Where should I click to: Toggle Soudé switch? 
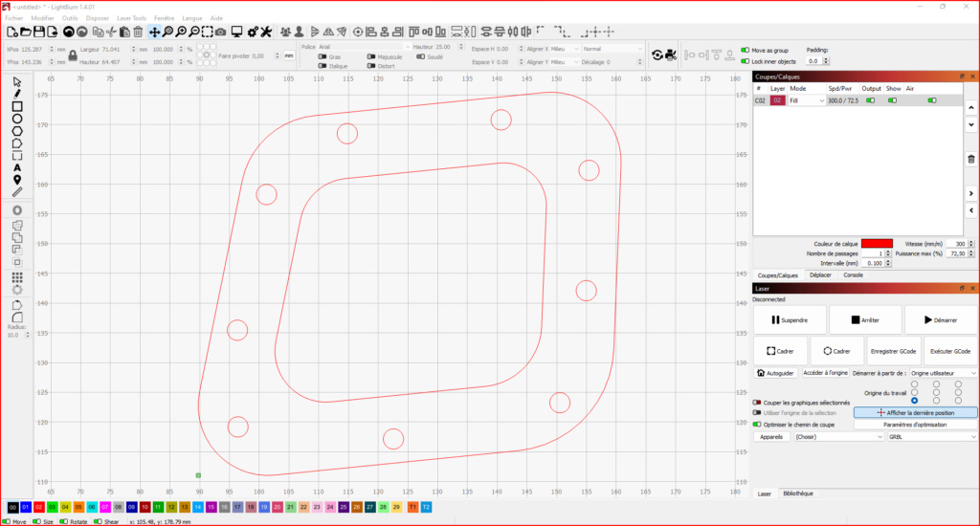click(x=421, y=56)
